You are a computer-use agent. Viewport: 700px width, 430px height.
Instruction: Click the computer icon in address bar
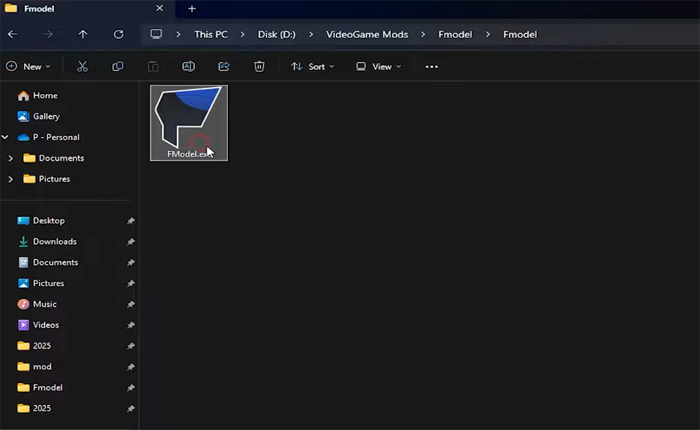(x=156, y=34)
